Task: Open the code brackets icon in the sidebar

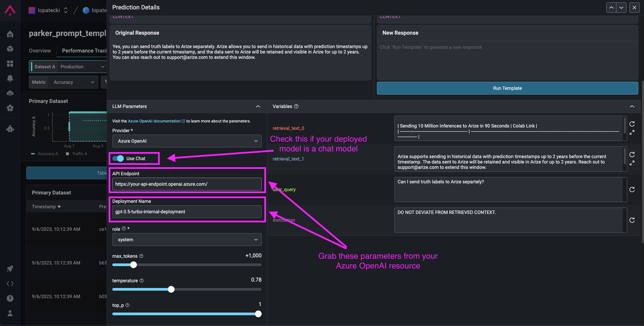Action: pyautogui.click(x=10, y=284)
